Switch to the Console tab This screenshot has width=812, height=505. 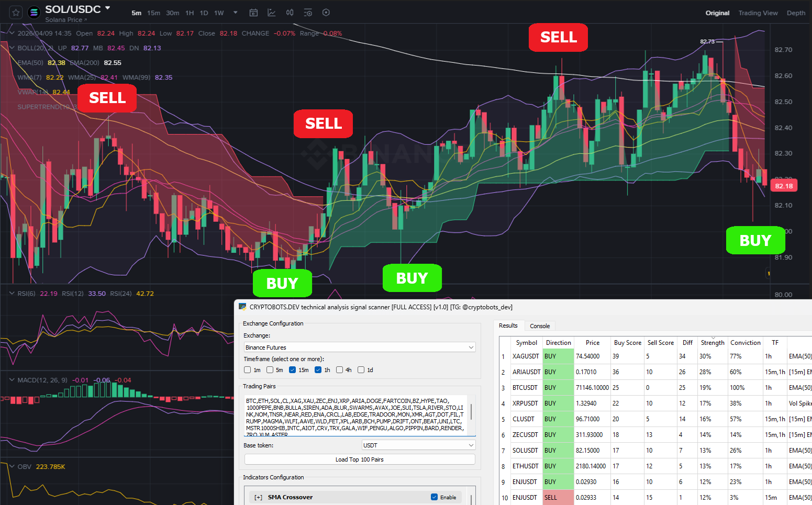point(539,326)
